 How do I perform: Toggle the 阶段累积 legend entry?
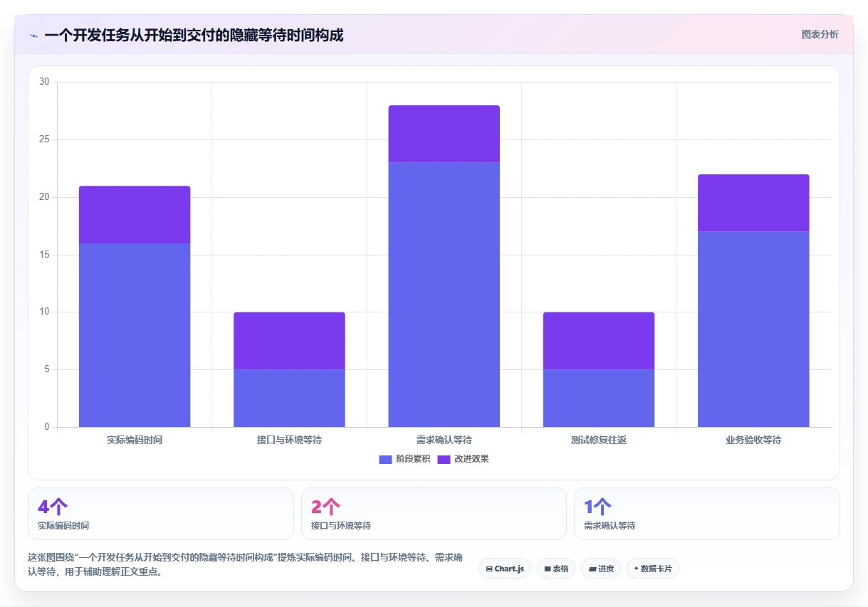(x=404, y=459)
